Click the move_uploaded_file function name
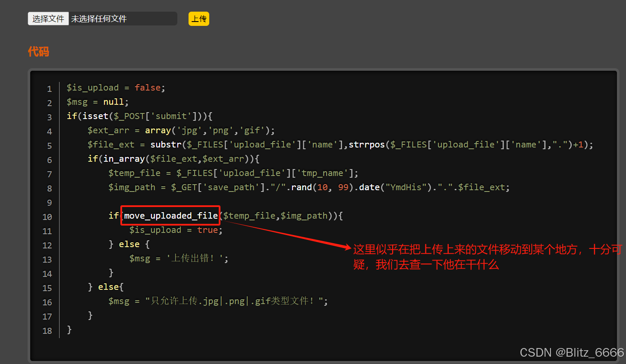Image resolution: width=626 pixels, height=364 pixels. (171, 216)
